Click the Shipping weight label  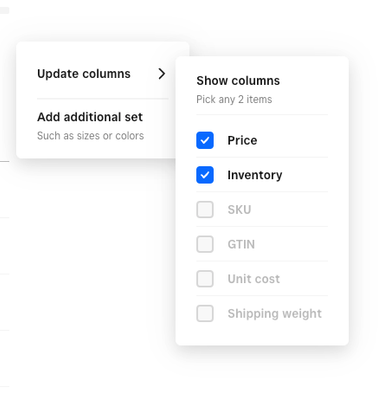275,314
